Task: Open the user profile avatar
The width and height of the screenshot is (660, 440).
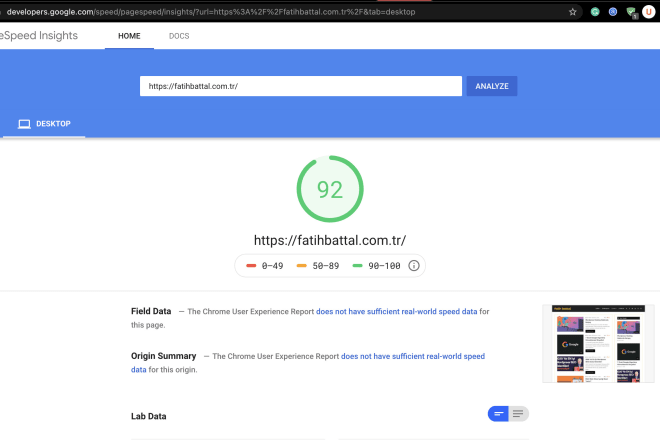Action: (x=649, y=12)
